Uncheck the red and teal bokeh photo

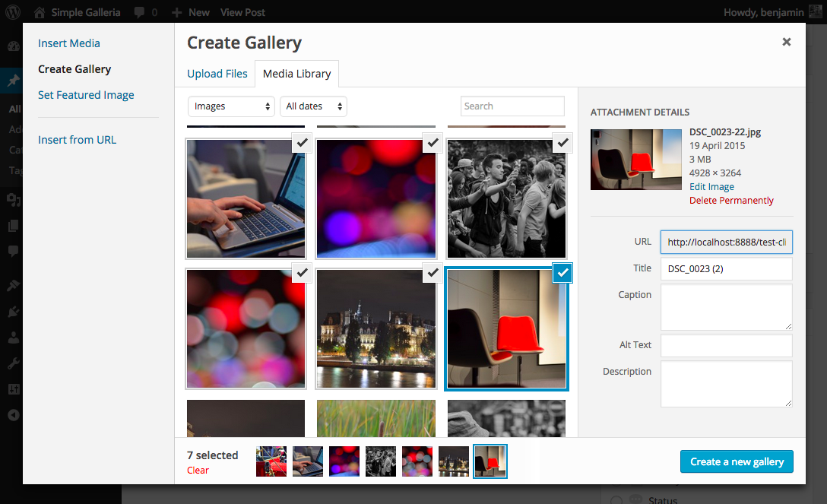click(303, 273)
